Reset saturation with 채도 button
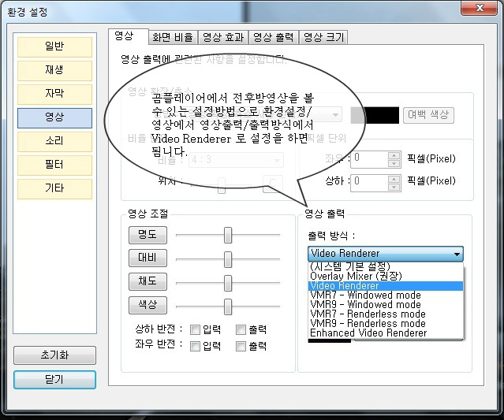 [x=147, y=281]
